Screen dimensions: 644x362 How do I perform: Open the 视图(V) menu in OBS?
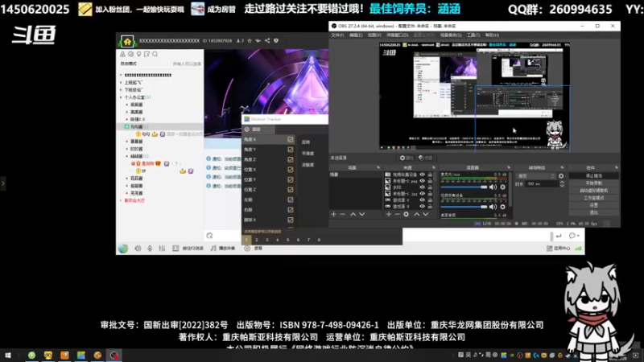374,35
